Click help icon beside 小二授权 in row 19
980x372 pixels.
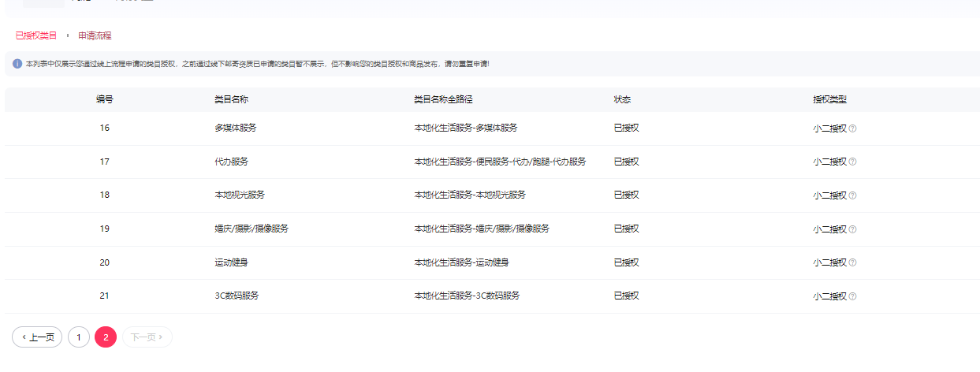pos(852,229)
